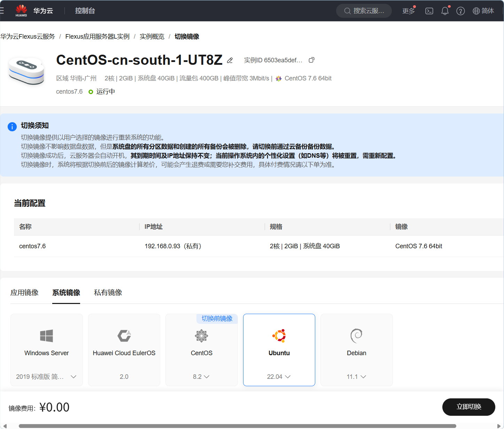Click the instance device illustration
Image resolution: width=504 pixels, height=429 pixels.
(26, 71)
